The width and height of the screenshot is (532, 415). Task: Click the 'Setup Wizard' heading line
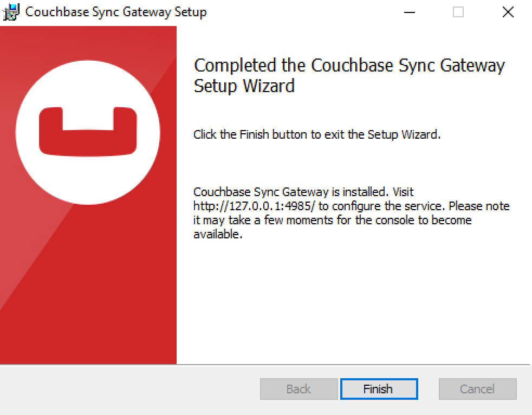[x=244, y=86]
